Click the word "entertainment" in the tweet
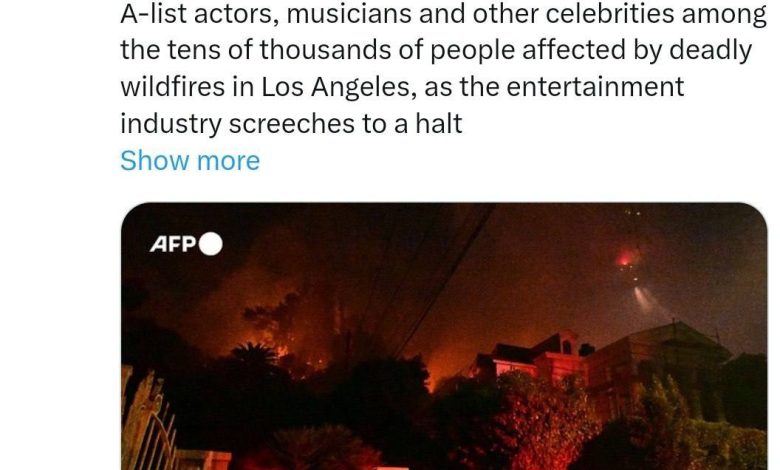 coord(595,87)
